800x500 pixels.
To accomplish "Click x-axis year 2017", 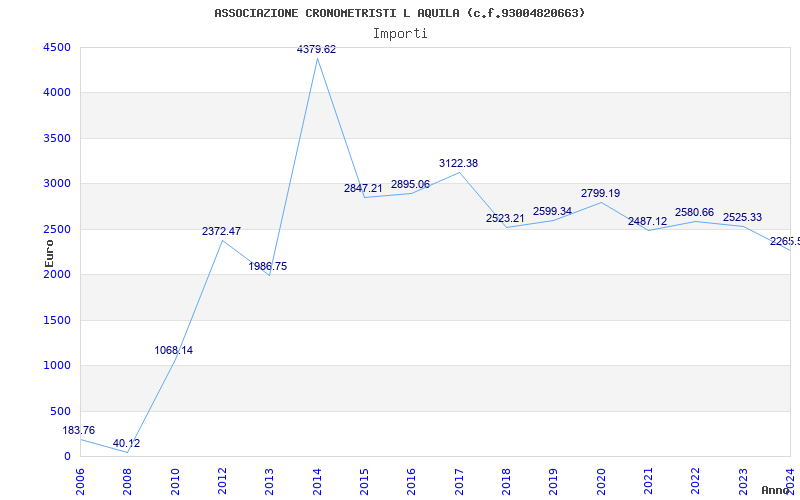I will coord(459,482).
